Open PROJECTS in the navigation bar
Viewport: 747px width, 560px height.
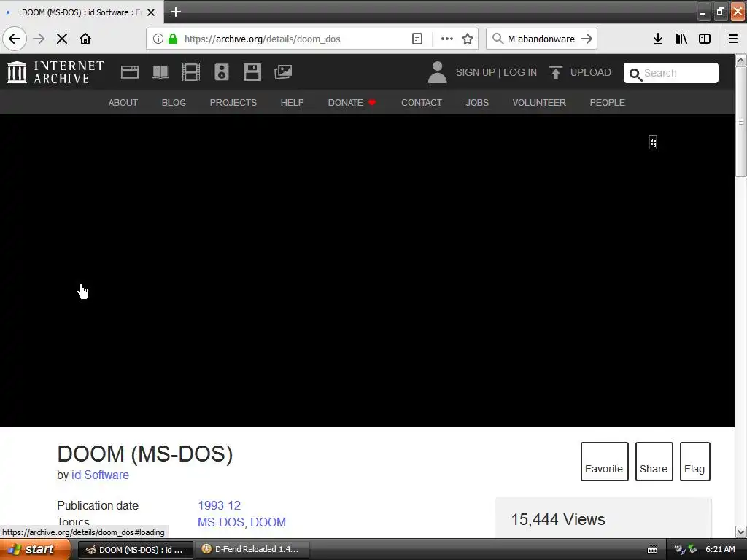click(233, 102)
